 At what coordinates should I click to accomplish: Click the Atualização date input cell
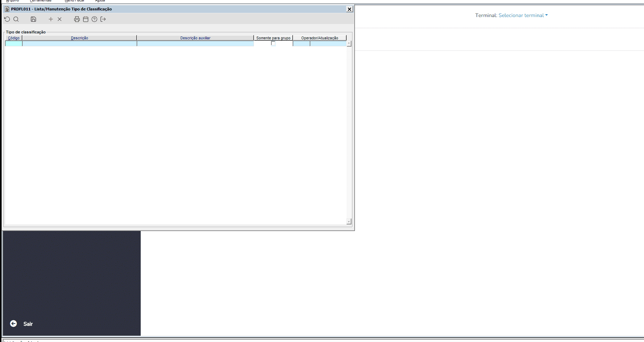point(328,43)
